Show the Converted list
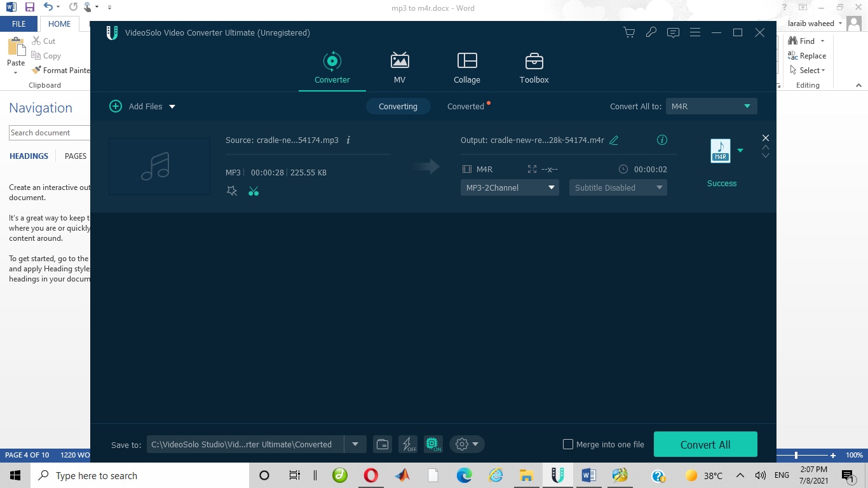The height and width of the screenshot is (488, 868). [466, 106]
